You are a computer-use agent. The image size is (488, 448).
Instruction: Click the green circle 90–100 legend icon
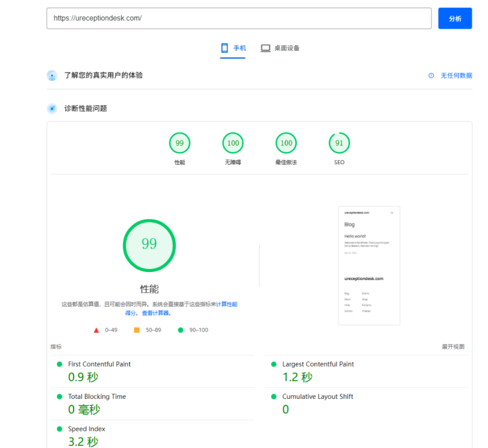(x=180, y=330)
